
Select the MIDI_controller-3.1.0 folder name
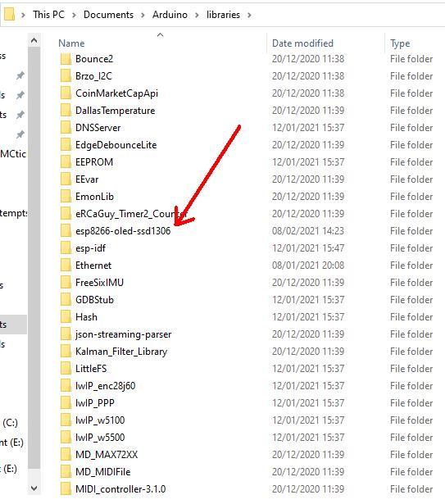coord(120,489)
